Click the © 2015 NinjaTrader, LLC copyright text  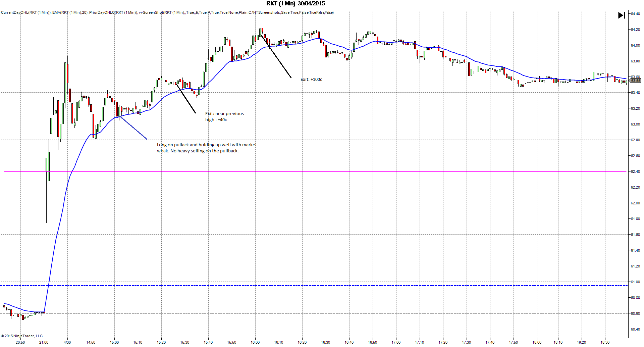(x=22, y=336)
